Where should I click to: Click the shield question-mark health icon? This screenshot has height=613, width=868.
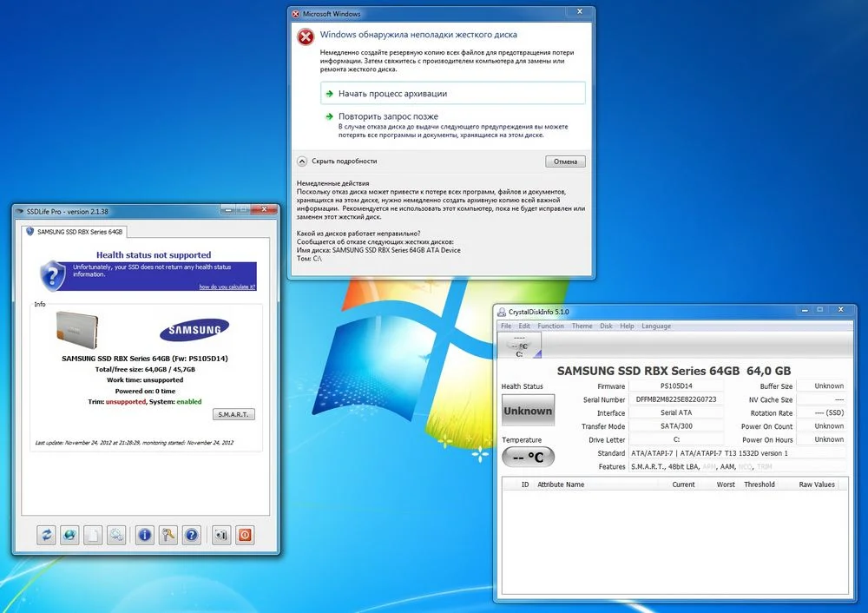53,275
